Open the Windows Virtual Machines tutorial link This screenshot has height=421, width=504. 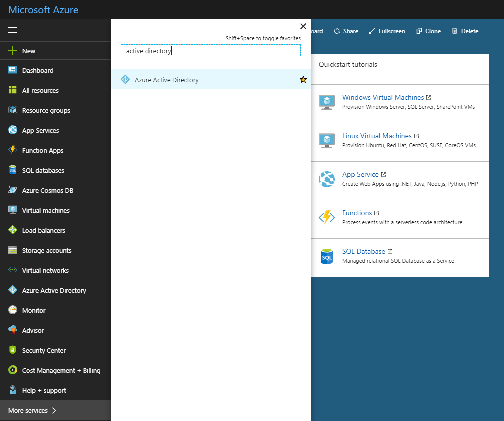click(383, 97)
